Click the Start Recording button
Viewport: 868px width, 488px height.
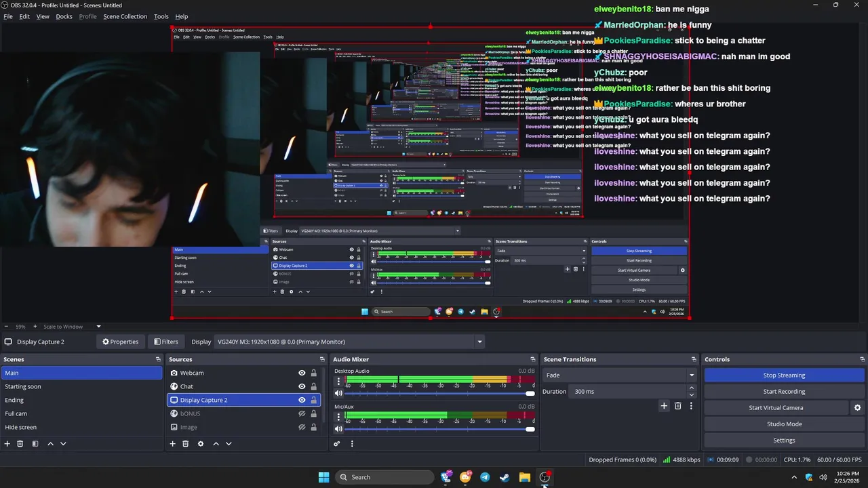784,391
